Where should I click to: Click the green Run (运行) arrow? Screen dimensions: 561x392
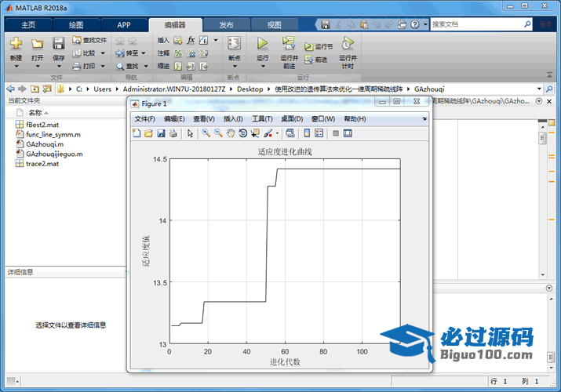tap(263, 43)
